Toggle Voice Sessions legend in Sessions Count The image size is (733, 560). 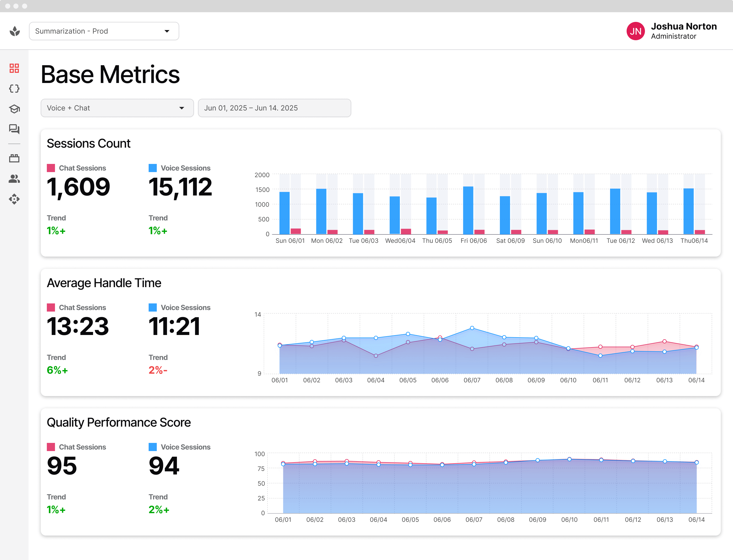pos(185,168)
